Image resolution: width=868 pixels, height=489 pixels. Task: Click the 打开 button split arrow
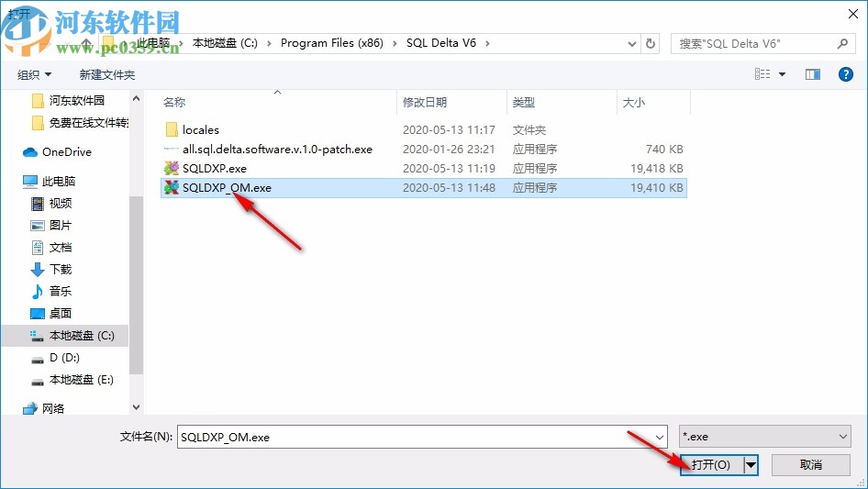click(x=751, y=464)
